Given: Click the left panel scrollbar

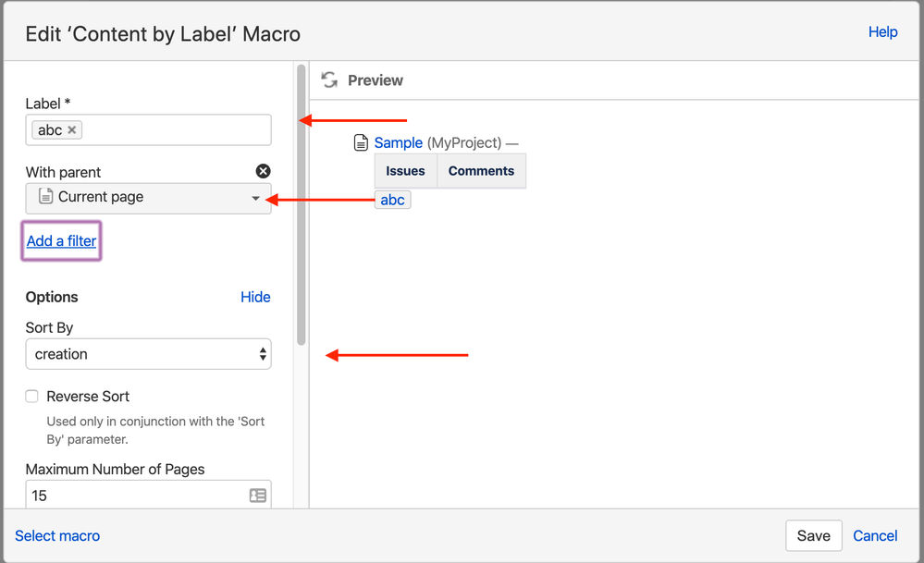Looking at the screenshot, I should point(301,203).
